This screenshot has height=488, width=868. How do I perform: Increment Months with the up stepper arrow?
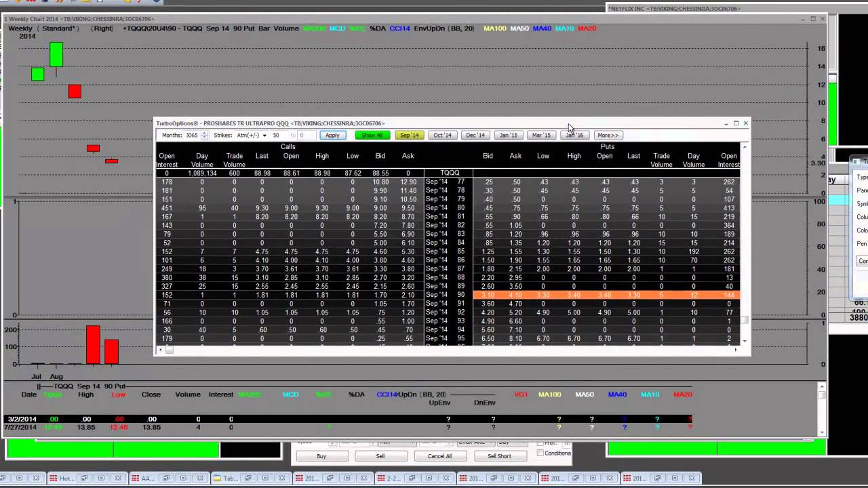[204, 133]
